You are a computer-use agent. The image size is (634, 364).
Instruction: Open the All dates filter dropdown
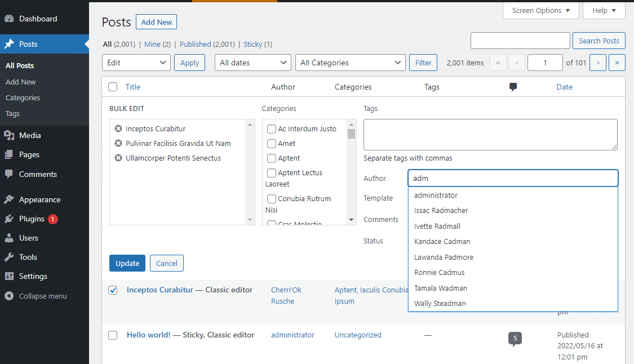click(x=252, y=63)
